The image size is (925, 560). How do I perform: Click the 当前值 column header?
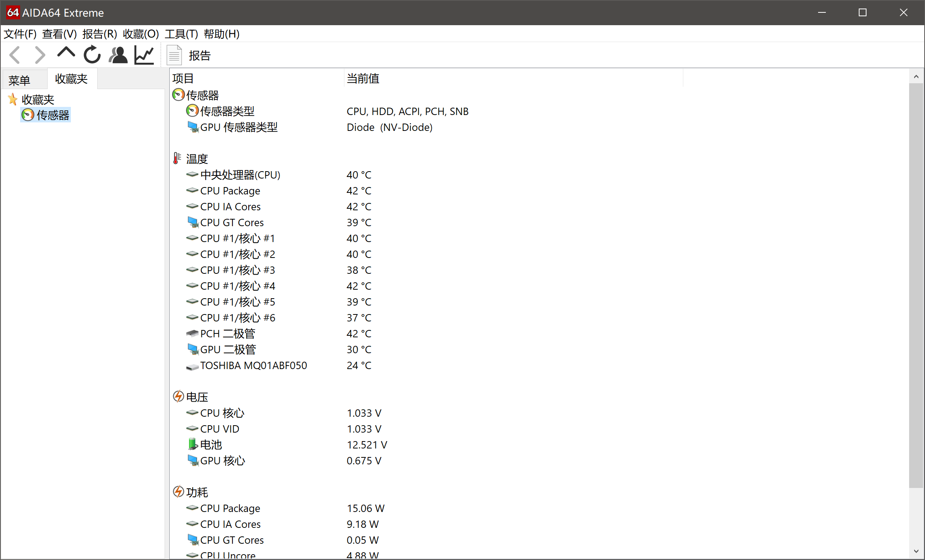tap(513, 79)
